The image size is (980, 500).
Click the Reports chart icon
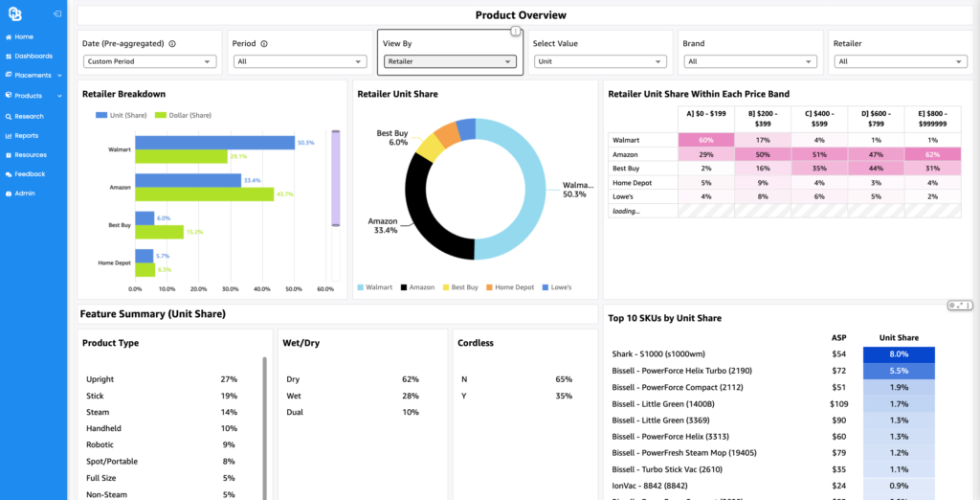click(x=9, y=136)
